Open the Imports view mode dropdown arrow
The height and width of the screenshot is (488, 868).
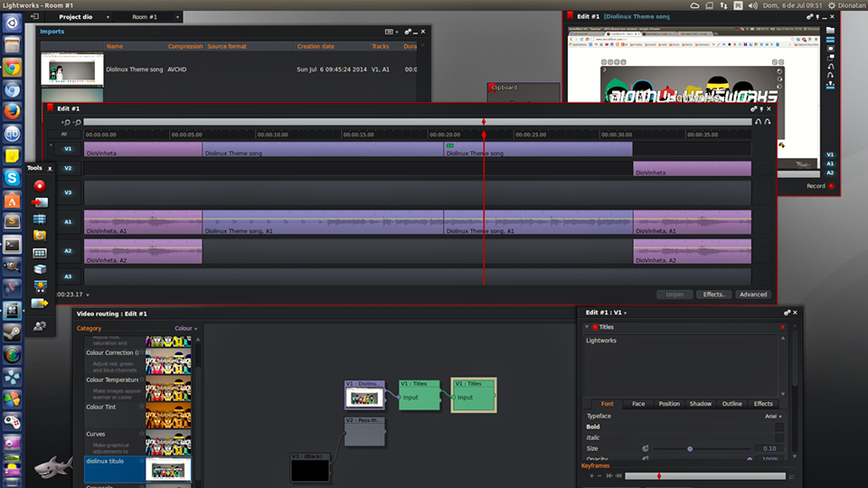pos(397,33)
